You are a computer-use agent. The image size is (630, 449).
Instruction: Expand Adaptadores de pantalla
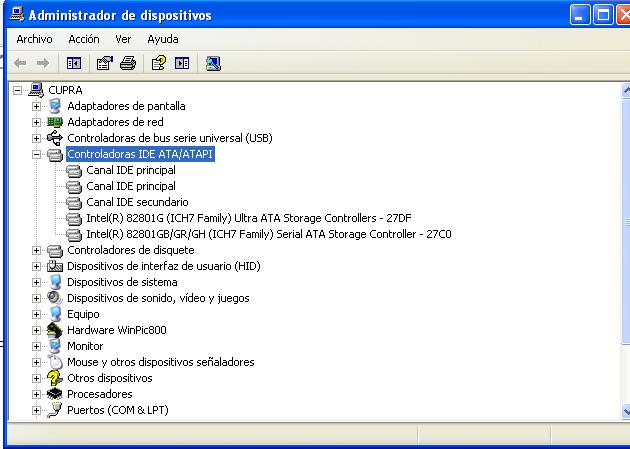point(36,106)
